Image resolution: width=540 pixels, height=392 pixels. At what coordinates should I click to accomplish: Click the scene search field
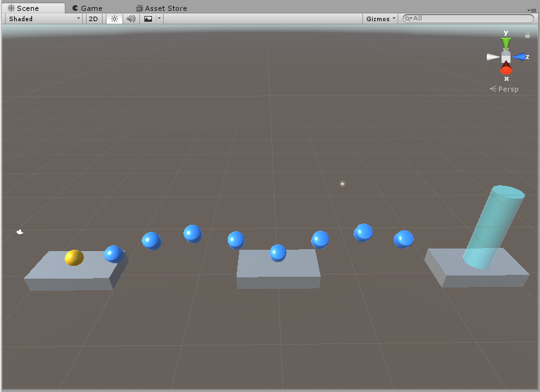click(x=468, y=19)
